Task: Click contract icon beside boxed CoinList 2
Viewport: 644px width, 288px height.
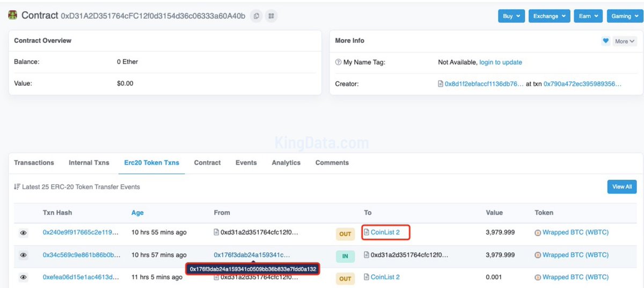Action: (x=367, y=232)
